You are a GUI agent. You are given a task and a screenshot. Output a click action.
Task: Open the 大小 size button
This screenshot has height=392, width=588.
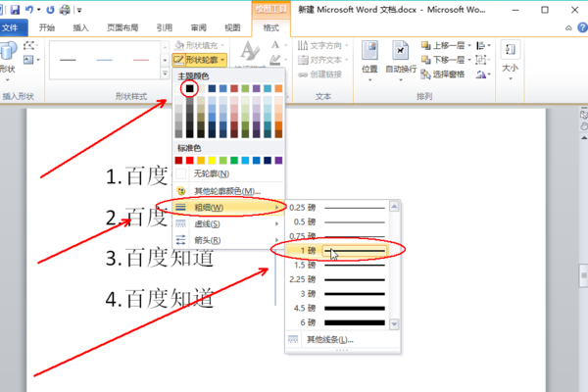[511, 61]
